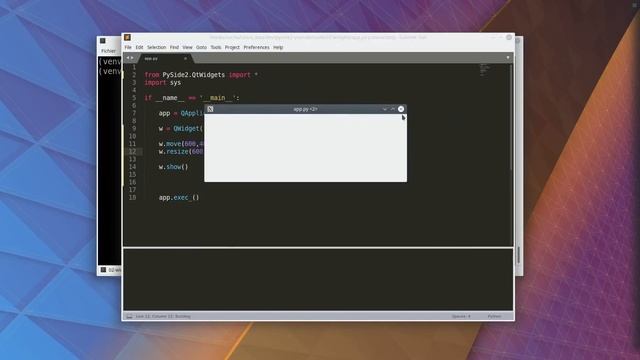Click the terminal window title icon

[103, 41]
